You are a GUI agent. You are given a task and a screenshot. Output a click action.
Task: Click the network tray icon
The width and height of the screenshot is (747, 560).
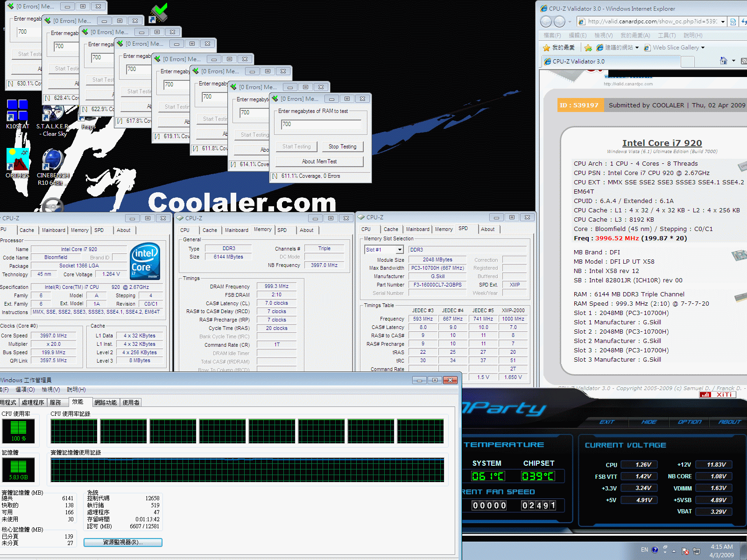point(697,551)
